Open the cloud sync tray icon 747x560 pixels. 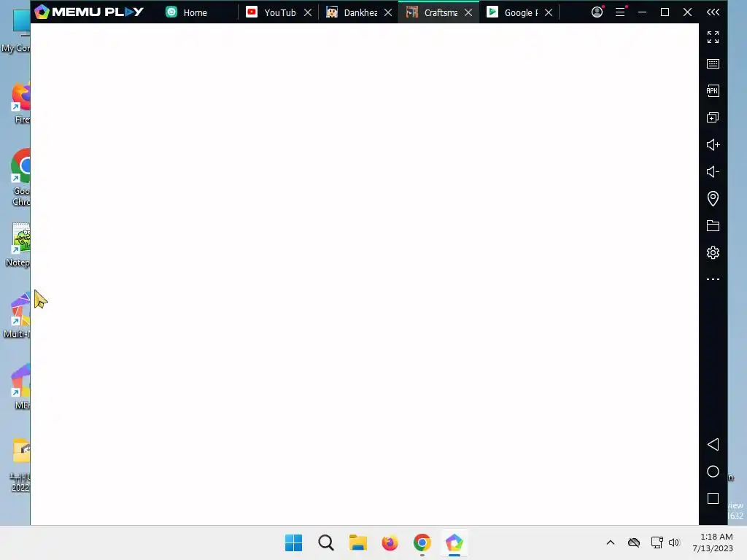point(634,542)
